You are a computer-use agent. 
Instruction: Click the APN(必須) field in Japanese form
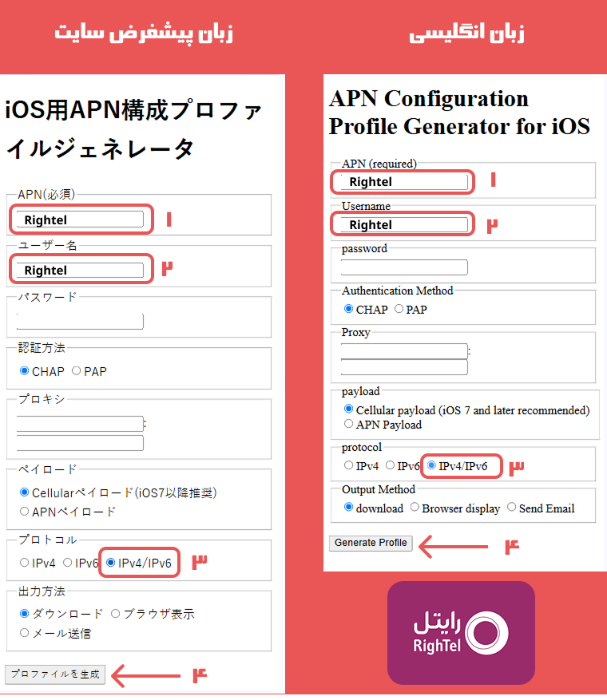(x=80, y=219)
